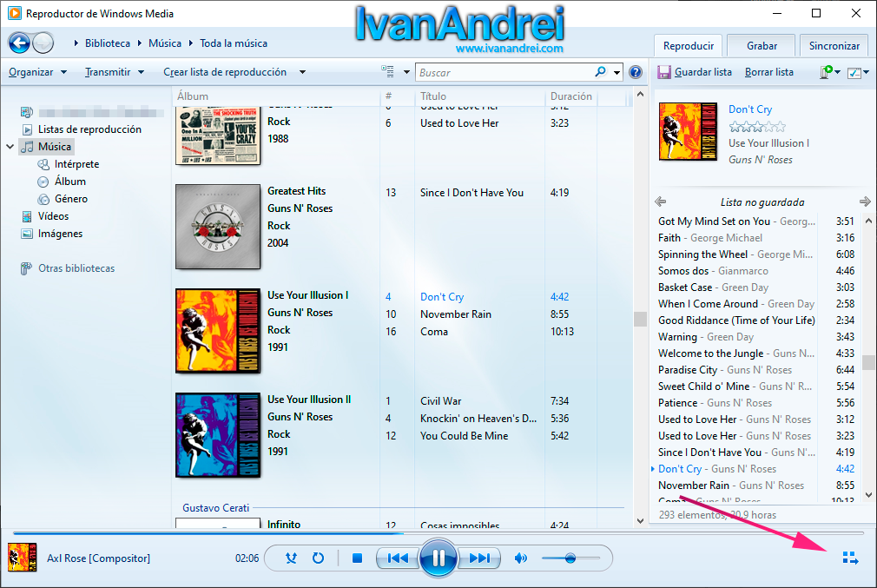Open the dropdown arrow beside the clear-list icon

click(x=837, y=72)
